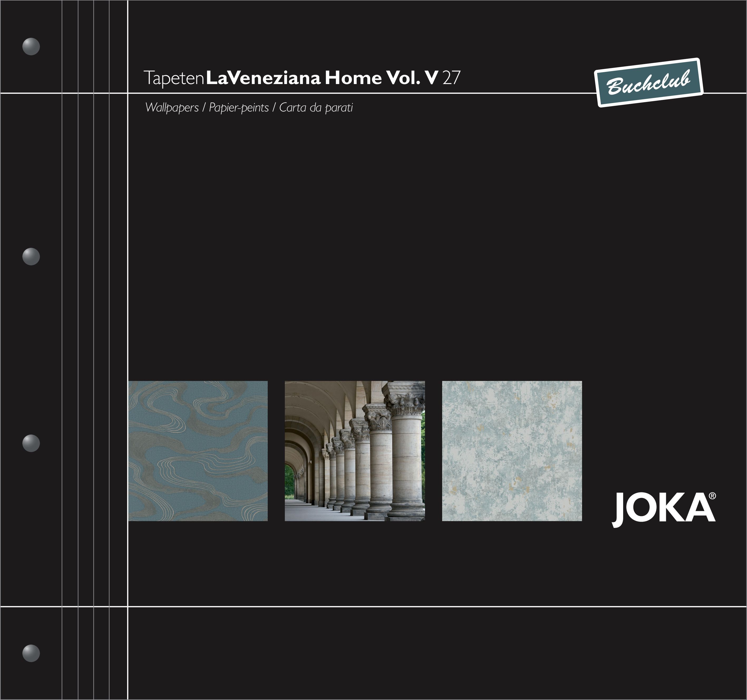Screen dimensions: 747x700
Task: Click the third binder rivet from top
Action: tap(31, 443)
